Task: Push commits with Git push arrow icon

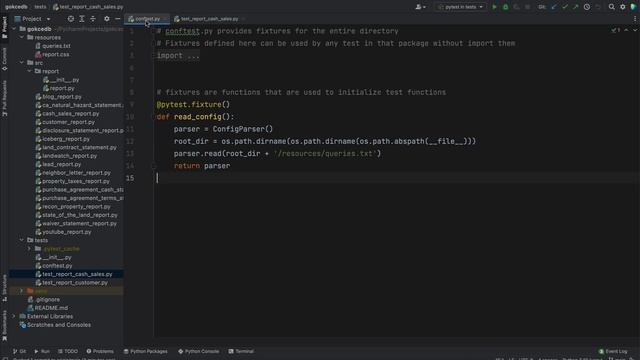Action: [x=576, y=7]
